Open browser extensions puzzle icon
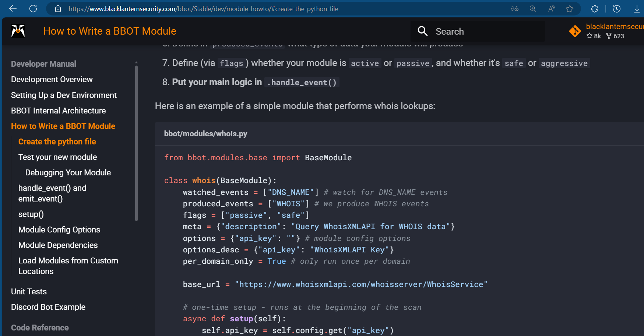Screen dimensions: 644x336 point(594,8)
